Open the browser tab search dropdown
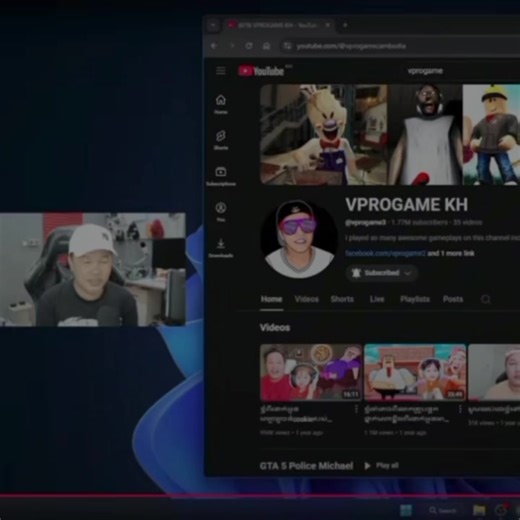 [x=213, y=25]
